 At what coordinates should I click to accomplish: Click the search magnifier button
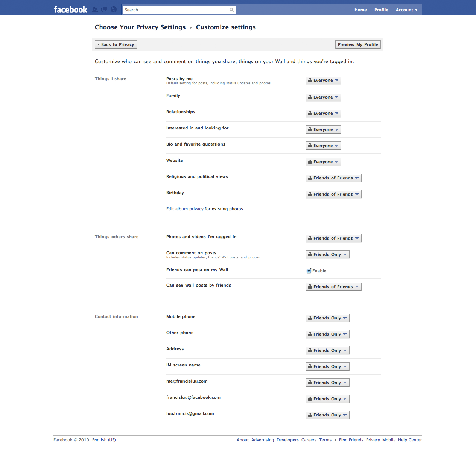pos(232,10)
